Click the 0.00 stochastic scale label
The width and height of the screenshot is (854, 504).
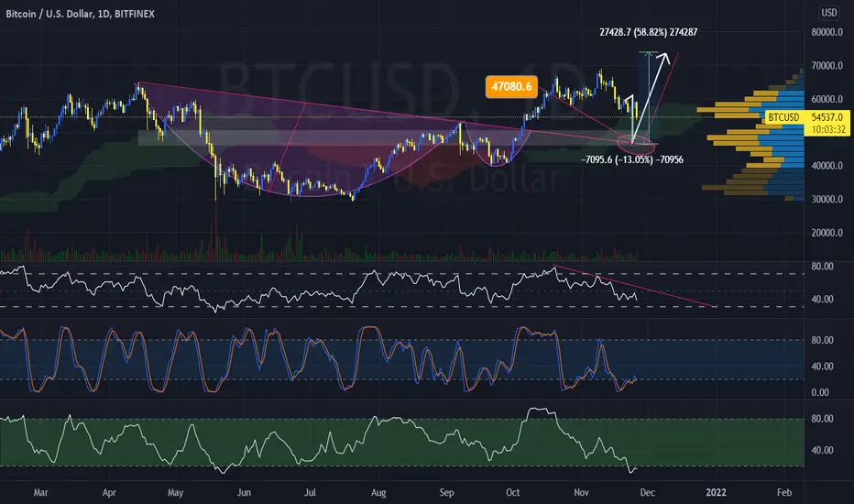[820, 392]
